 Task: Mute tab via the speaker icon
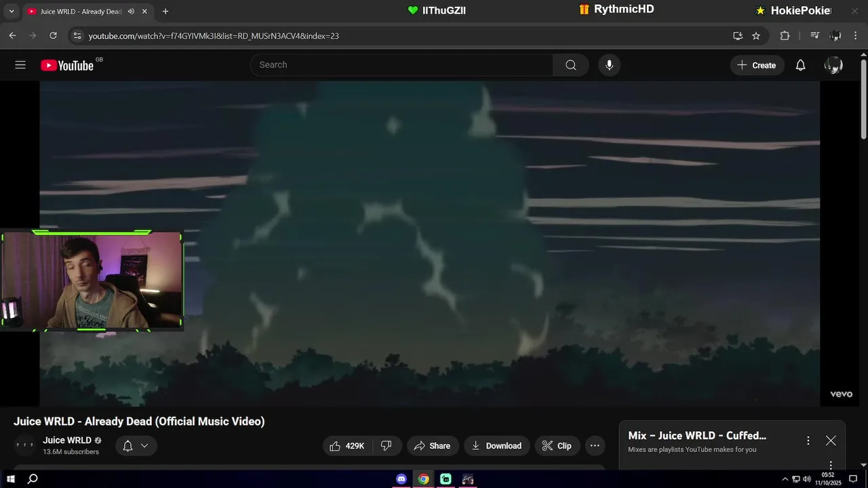[x=131, y=12]
